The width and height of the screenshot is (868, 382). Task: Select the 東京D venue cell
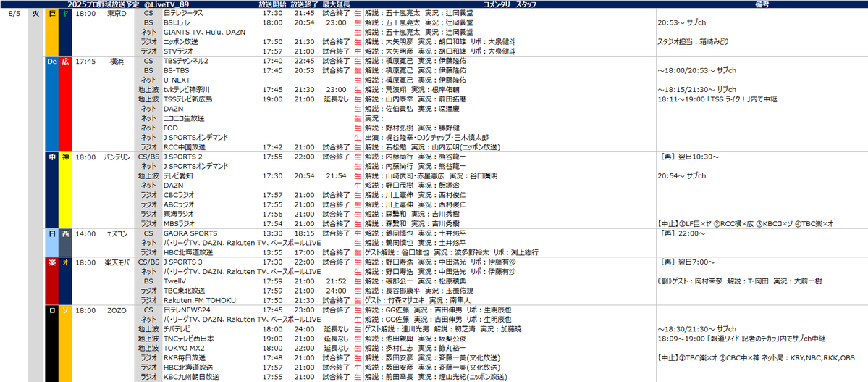(117, 13)
